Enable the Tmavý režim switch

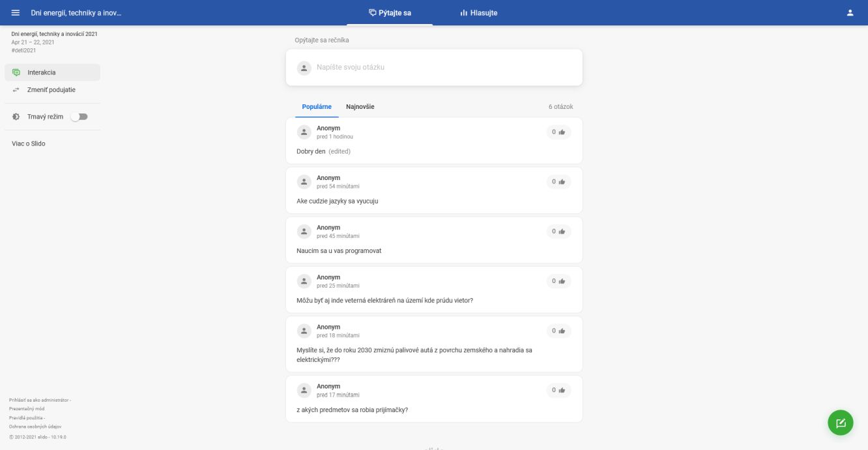(79, 117)
